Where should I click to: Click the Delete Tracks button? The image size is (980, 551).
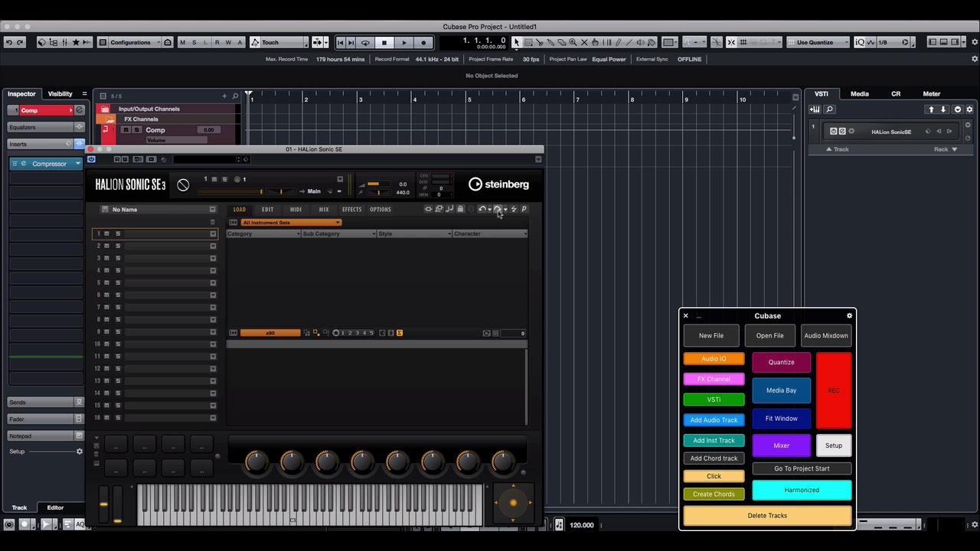767,515
